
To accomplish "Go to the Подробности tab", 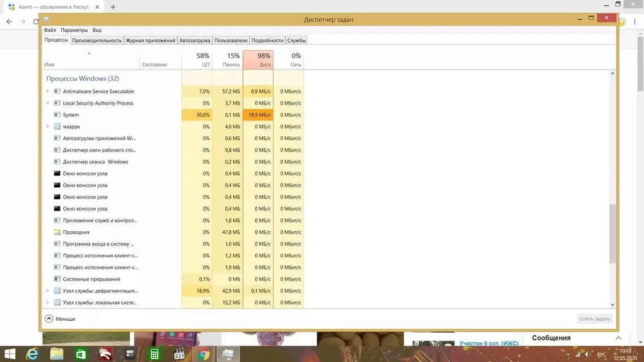I will click(x=267, y=40).
